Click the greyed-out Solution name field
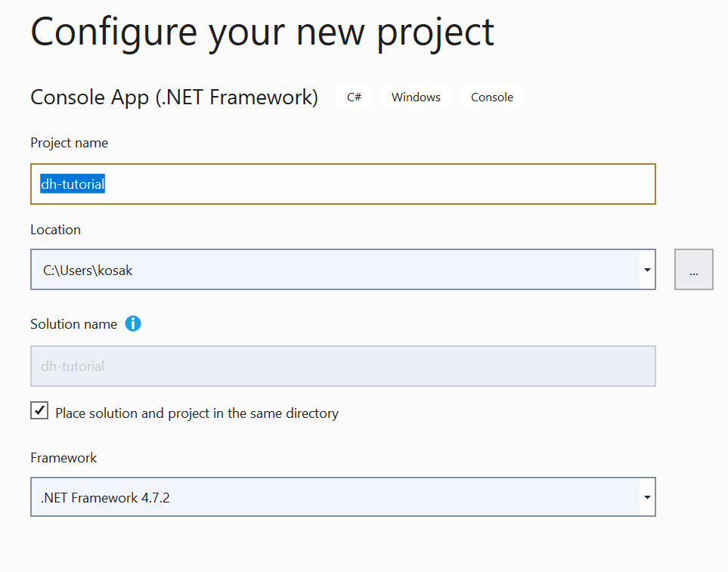Screen dimensions: 728x572 [342, 366]
